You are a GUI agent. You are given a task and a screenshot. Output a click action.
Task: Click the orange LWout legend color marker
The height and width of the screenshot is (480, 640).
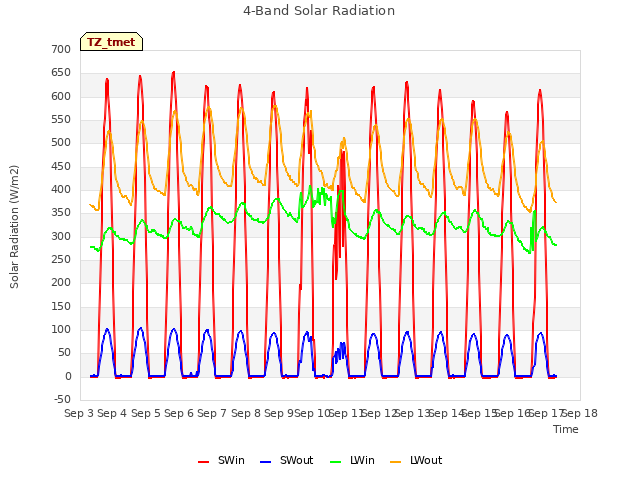(x=396, y=462)
